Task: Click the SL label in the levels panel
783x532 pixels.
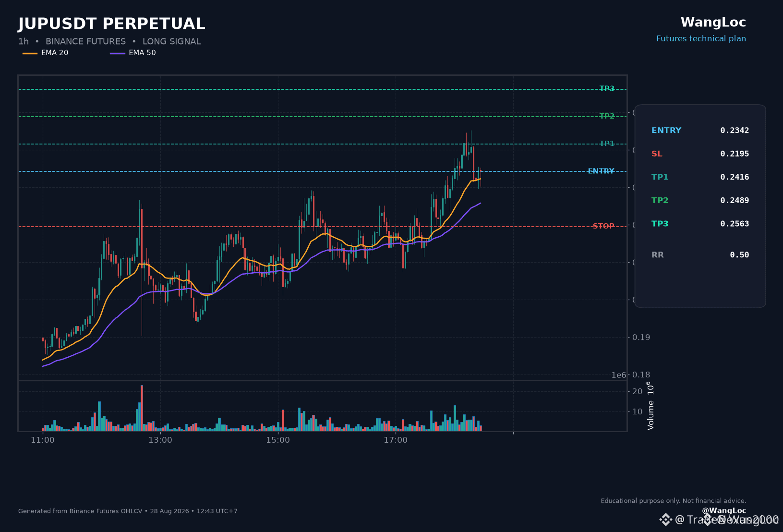Action: (657, 154)
